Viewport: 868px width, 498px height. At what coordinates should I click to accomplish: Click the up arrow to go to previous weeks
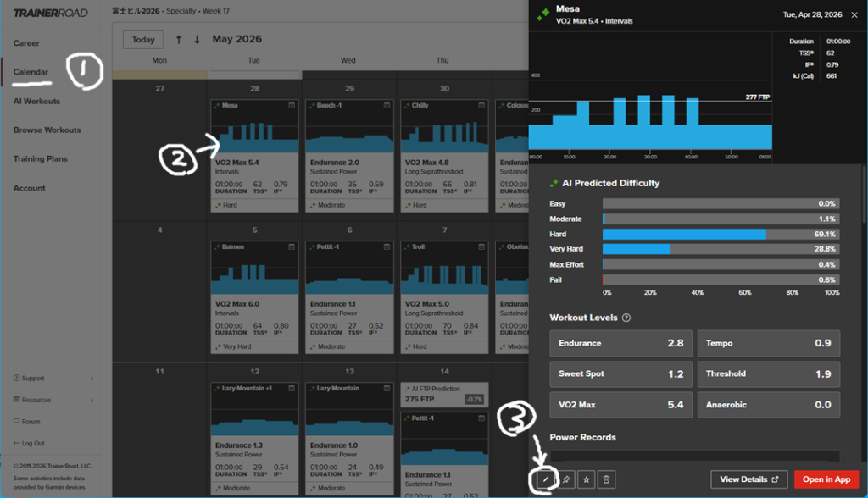[179, 40]
